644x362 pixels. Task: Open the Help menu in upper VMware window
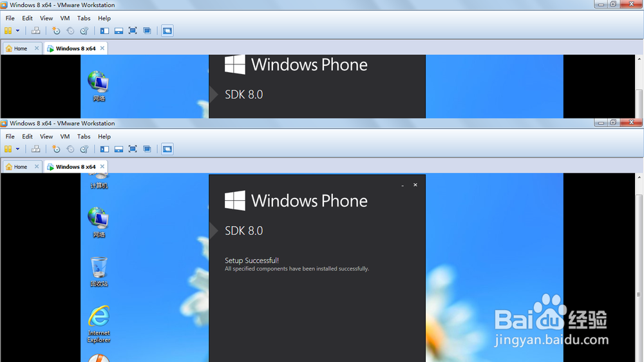click(104, 18)
